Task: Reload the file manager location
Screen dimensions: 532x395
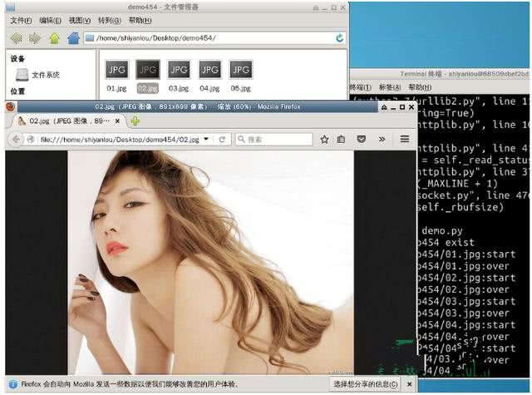Action: [339, 38]
